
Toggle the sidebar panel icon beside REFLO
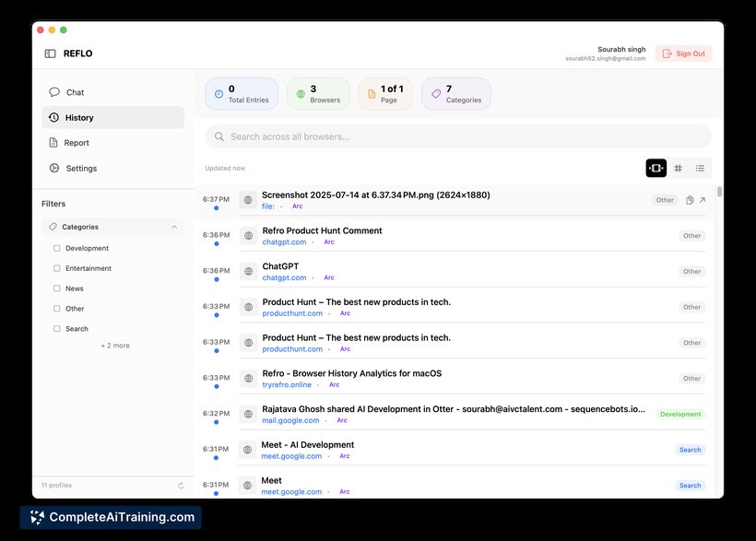(x=50, y=53)
